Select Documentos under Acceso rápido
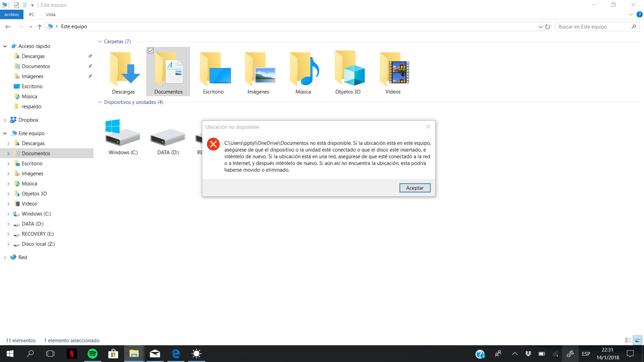The width and height of the screenshot is (644, 362). (36, 66)
